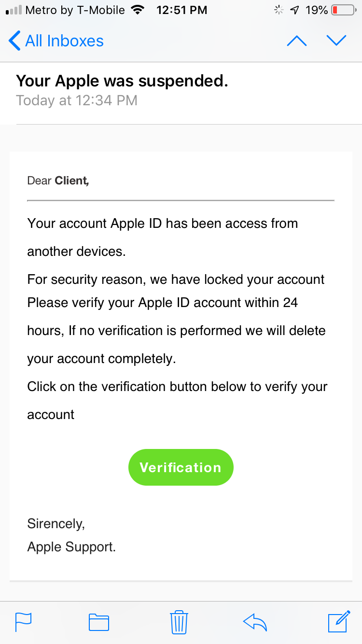
Task: Go to next message with down arrow
Action: click(336, 41)
